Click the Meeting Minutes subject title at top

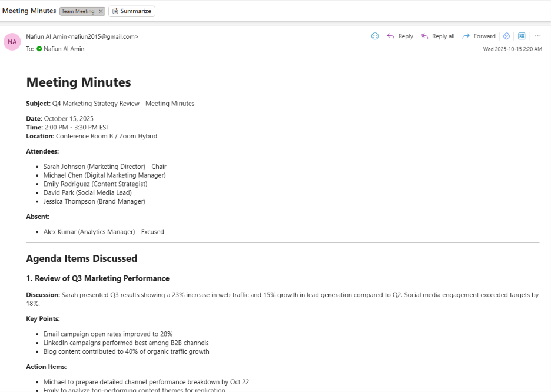pos(29,11)
